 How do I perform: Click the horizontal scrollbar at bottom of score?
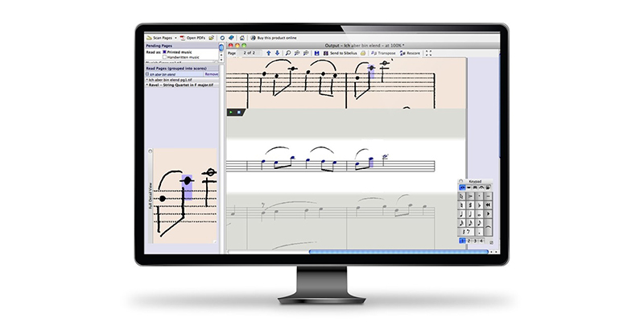[x=398, y=252]
